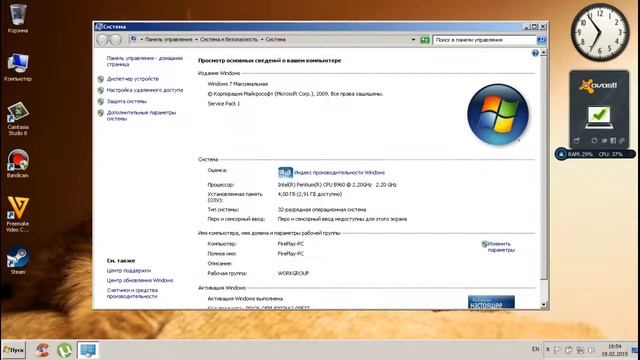
Task: Click the vertical scrollbar up arrow
Action: (x=543, y=53)
